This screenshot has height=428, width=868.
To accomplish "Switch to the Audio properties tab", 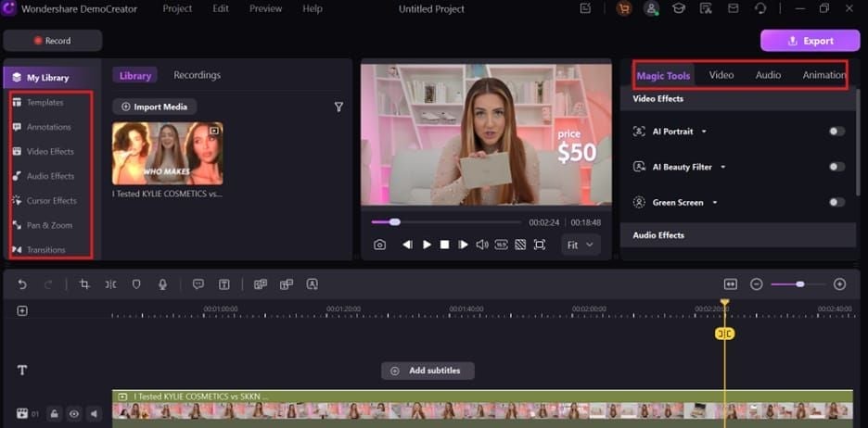I will (x=769, y=75).
